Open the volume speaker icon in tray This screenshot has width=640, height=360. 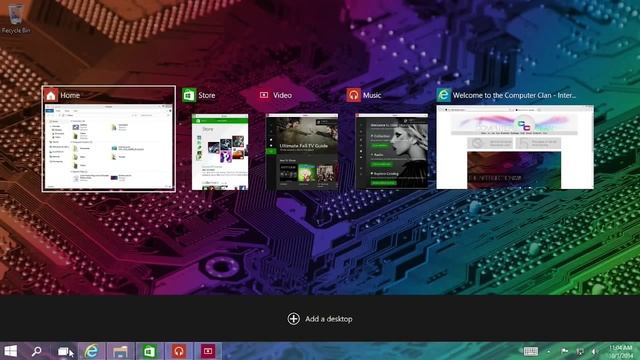click(x=595, y=351)
